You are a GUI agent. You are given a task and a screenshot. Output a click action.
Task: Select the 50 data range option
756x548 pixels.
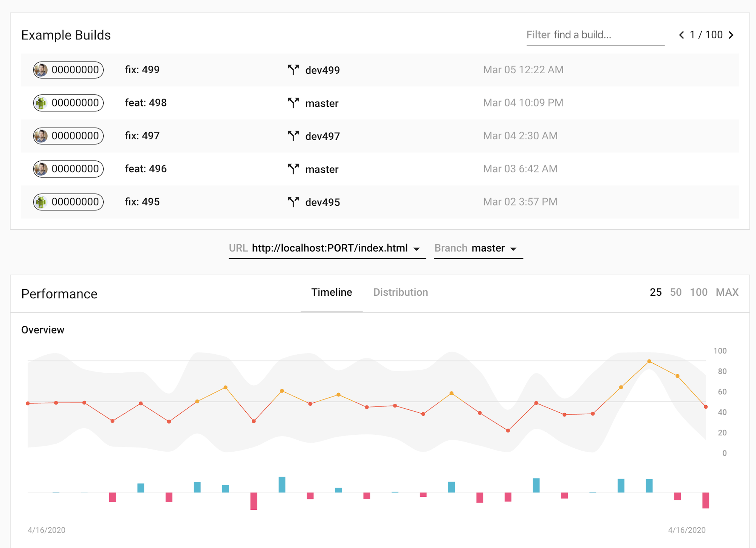coord(675,292)
